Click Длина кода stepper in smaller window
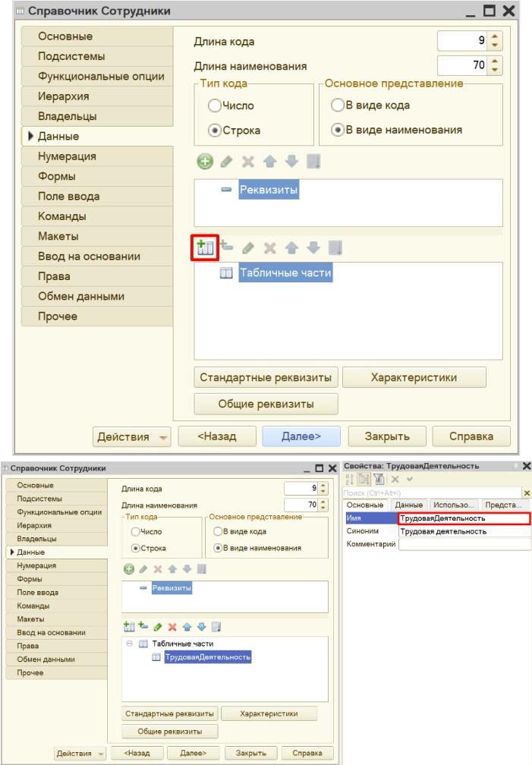Image resolution: width=532 pixels, height=765 pixels. pos(323,488)
